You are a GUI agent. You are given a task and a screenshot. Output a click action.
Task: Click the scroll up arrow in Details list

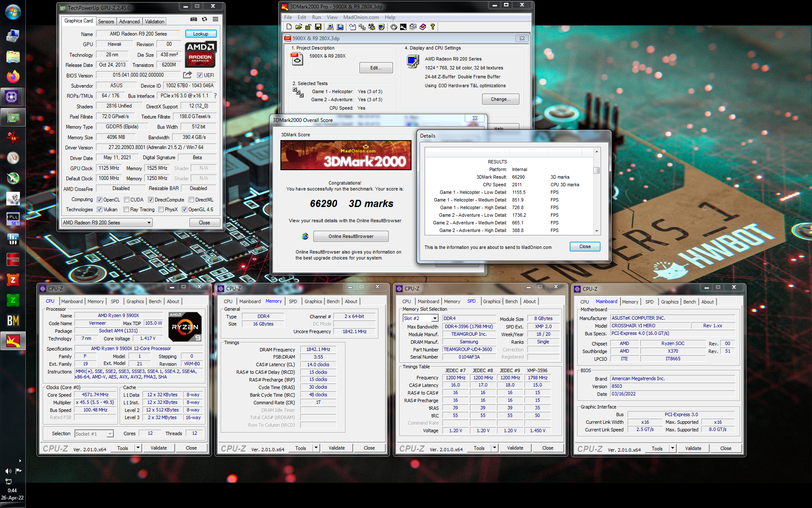(x=597, y=151)
